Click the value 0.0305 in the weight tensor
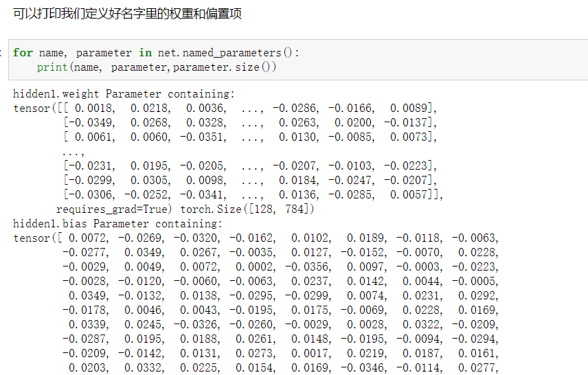 click(x=149, y=180)
